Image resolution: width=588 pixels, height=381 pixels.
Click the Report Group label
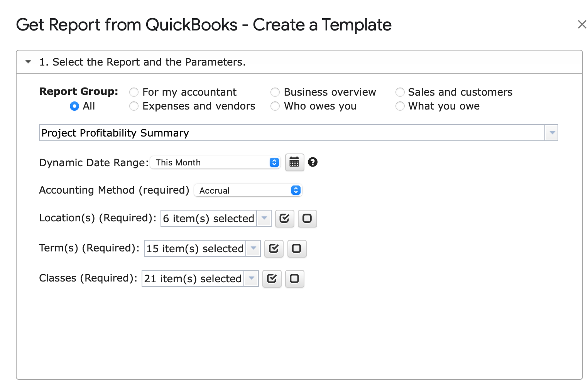point(79,91)
